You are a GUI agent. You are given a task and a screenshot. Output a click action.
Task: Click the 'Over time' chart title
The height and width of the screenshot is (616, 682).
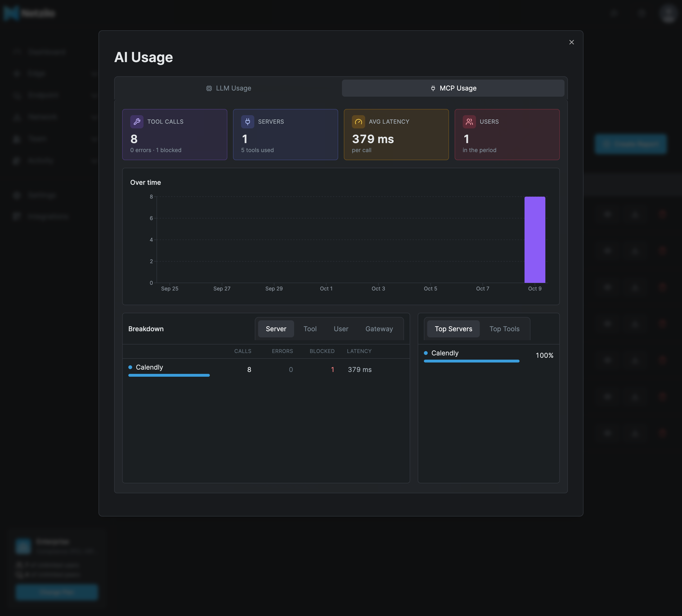pos(145,182)
